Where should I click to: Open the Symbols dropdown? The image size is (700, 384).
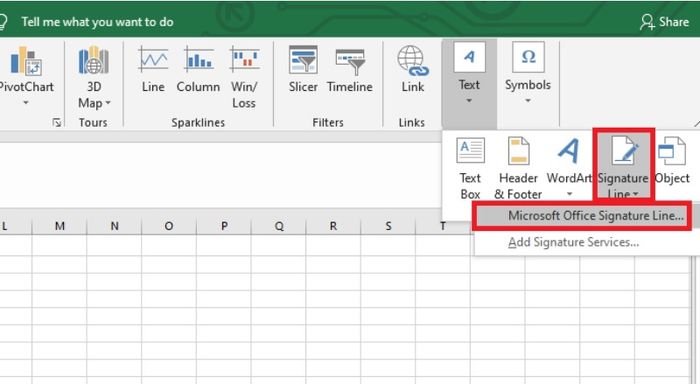(528, 73)
